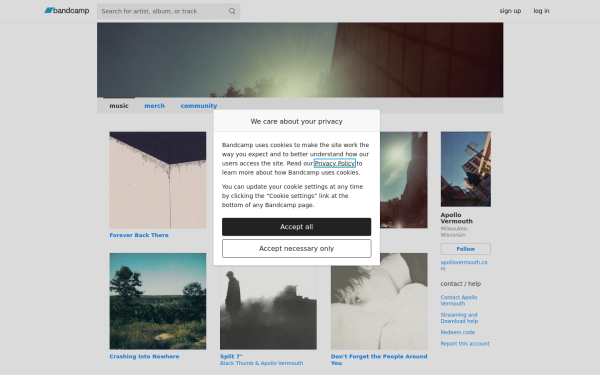Open the Forever Back There album cover

(x=158, y=180)
